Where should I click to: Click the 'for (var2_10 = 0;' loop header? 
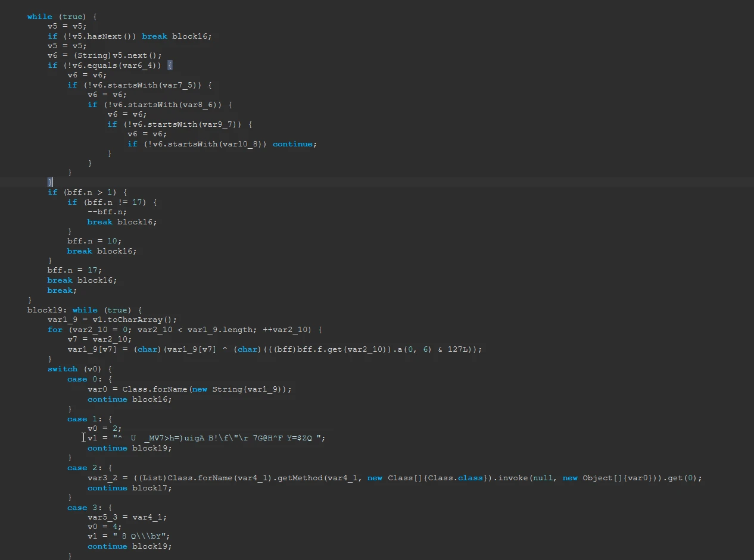(185, 330)
